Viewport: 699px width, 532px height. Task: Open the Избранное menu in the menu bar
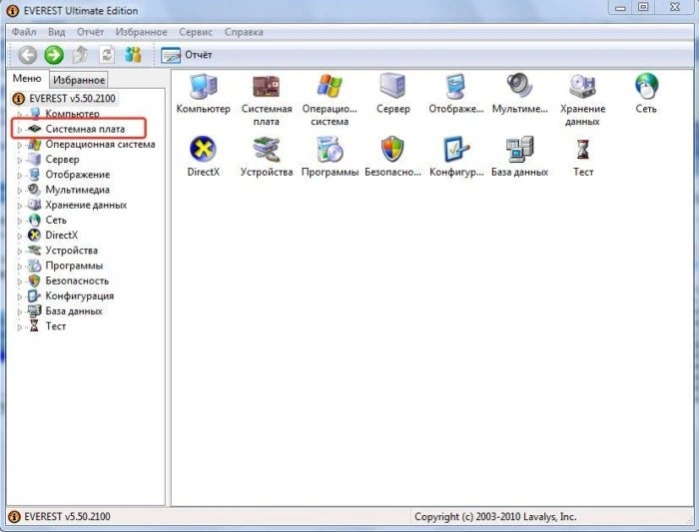[x=141, y=32]
